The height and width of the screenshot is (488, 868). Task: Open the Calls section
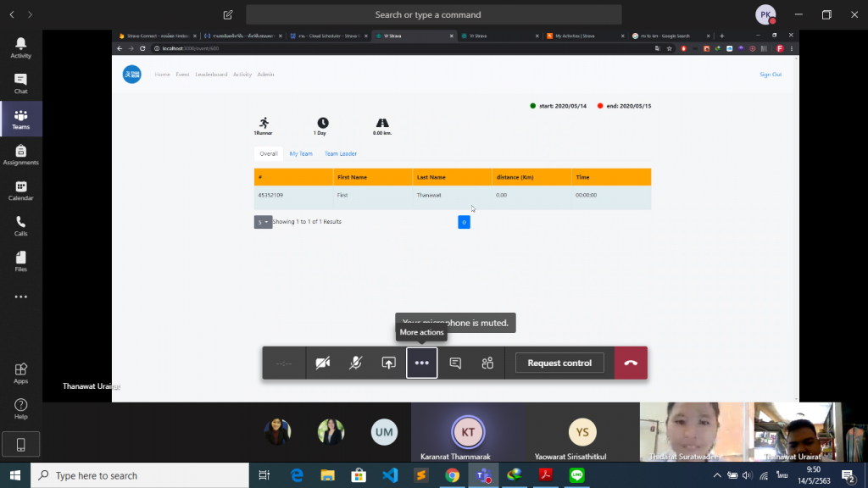point(21,225)
